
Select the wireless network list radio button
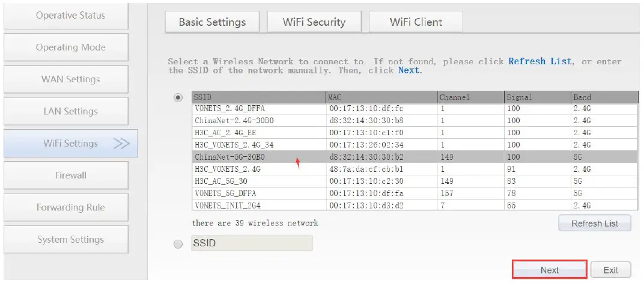coord(178,97)
